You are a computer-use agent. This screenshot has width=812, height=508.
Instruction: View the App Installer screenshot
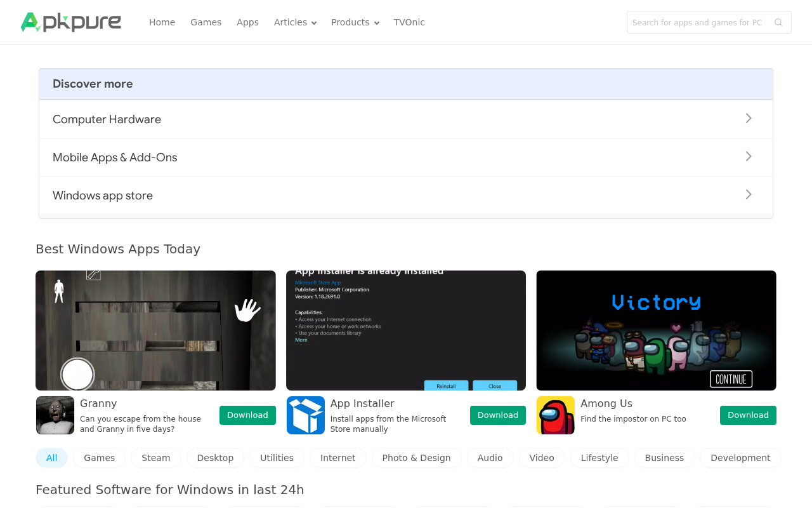pos(406,330)
